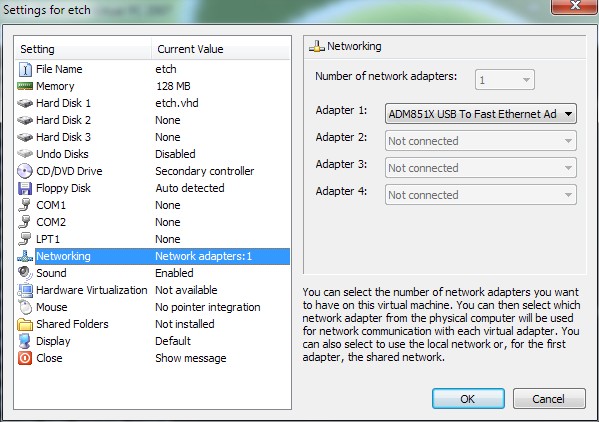The width and height of the screenshot is (599, 422).
Task: Confirm settings with the OK button
Action: click(468, 399)
